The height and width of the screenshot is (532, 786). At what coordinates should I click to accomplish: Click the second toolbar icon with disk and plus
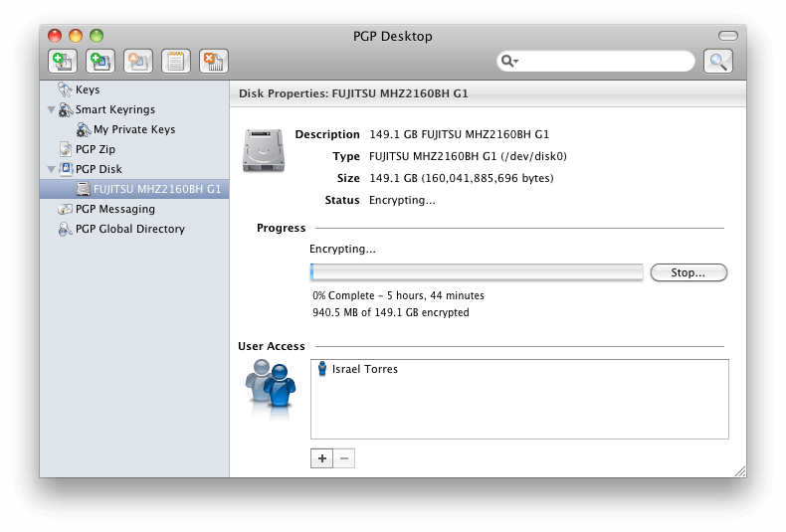100,61
